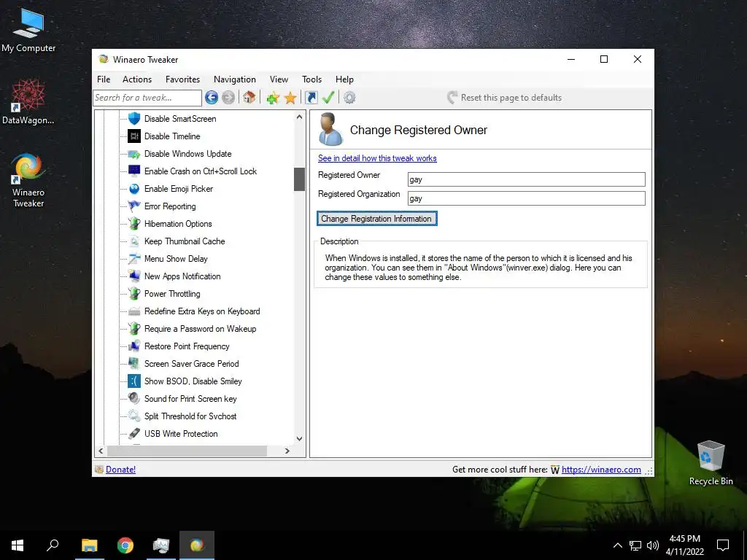The height and width of the screenshot is (560, 747).
Task: Open DataWagon desktop shortcut
Action: click(28, 101)
